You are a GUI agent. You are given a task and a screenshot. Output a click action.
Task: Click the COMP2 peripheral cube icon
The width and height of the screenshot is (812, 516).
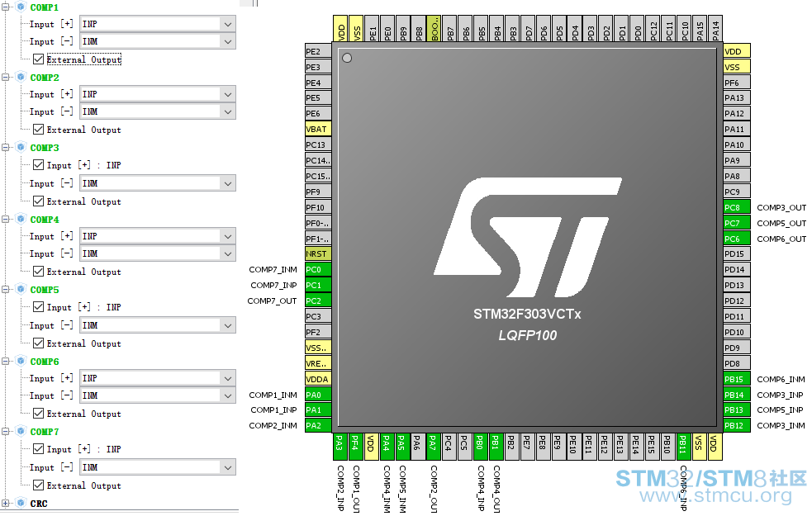pos(21,77)
